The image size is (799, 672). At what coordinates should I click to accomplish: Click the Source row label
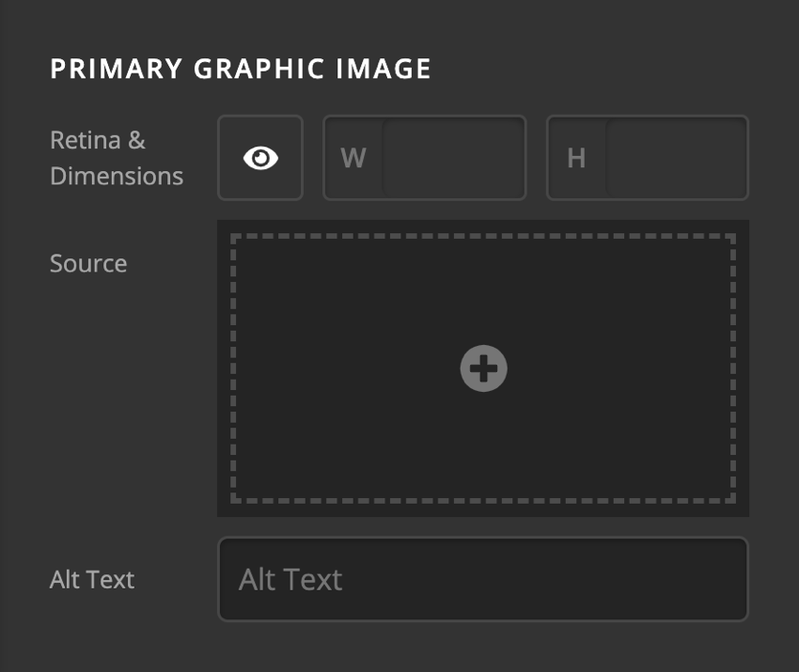pos(88,263)
